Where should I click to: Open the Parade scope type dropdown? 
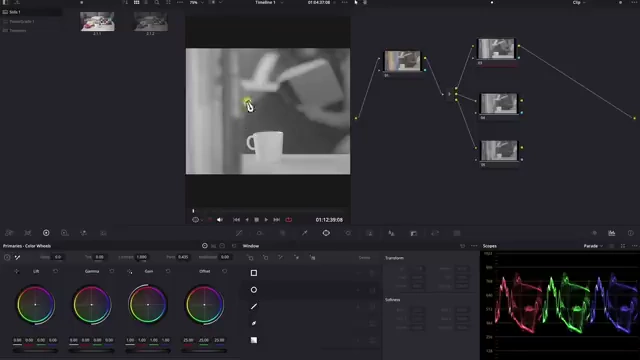(593, 246)
